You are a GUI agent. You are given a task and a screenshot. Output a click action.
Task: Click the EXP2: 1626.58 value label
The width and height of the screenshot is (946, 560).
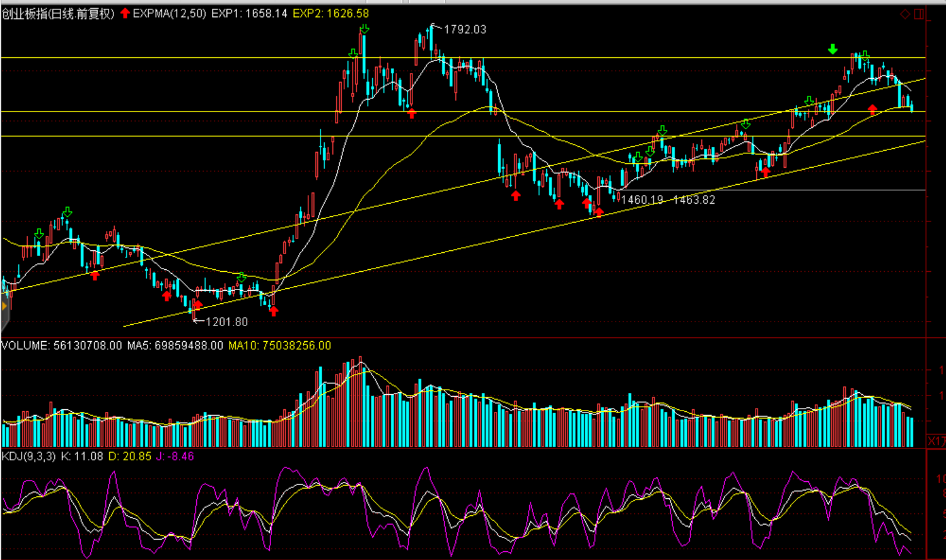coord(330,13)
